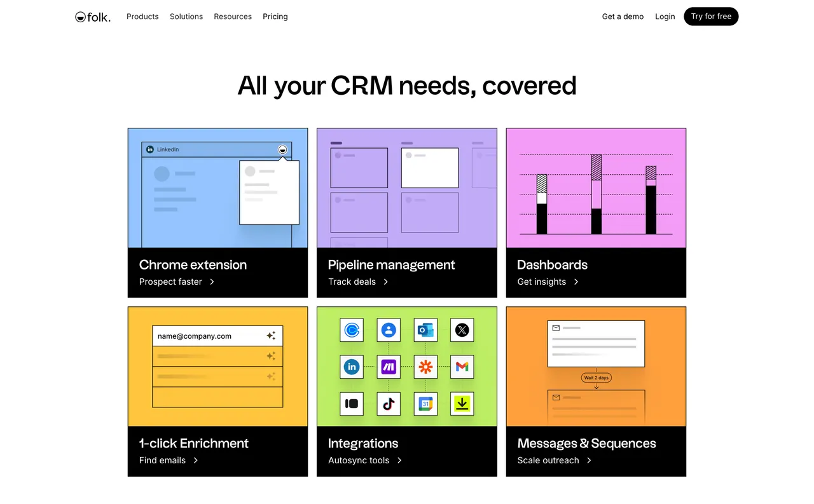Click the Google Calendar icon
This screenshot has width=814, height=504.
[425, 404]
